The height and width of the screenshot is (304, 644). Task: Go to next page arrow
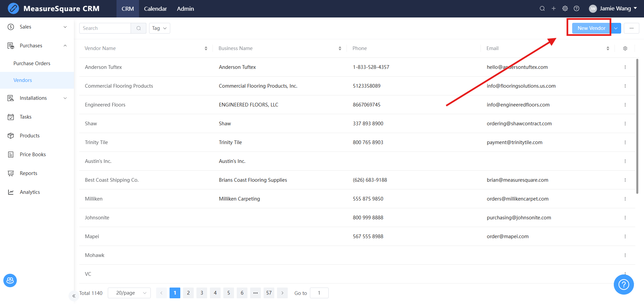tap(282, 293)
